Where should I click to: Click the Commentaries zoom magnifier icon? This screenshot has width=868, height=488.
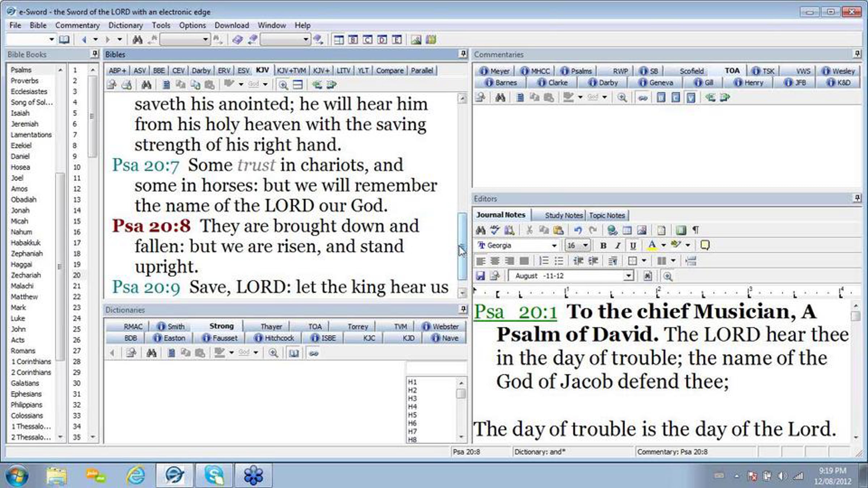pos(622,97)
